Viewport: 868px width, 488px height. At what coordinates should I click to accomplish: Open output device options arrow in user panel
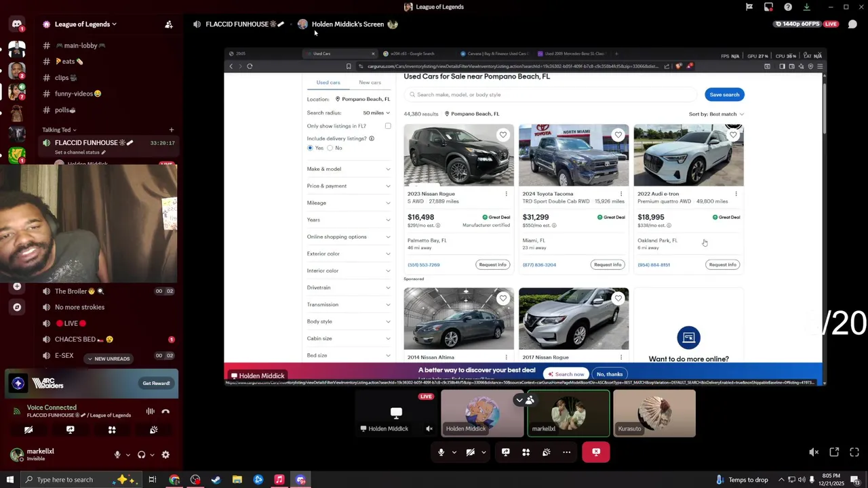click(x=151, y=455)
